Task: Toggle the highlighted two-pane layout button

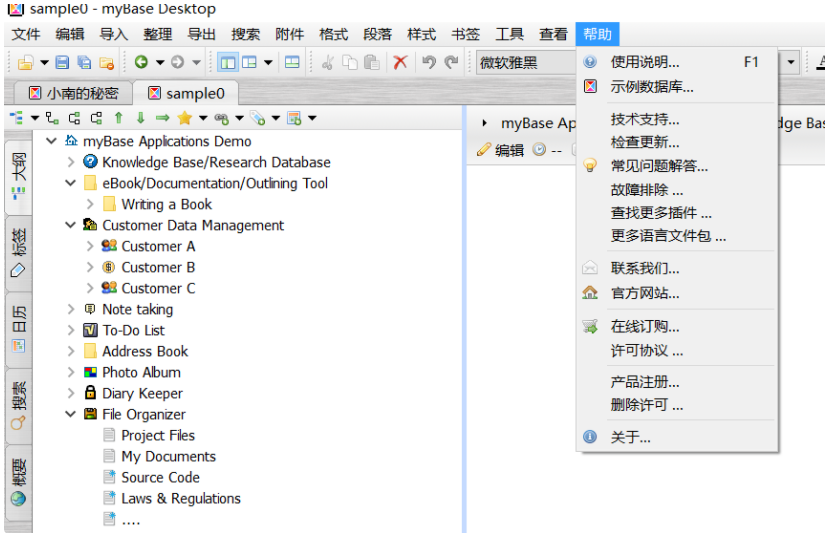Action: click(x=227, y=63)
